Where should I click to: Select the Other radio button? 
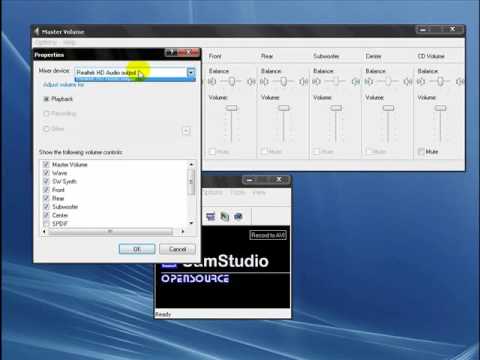pyautogui.click(x=47, y=129)
